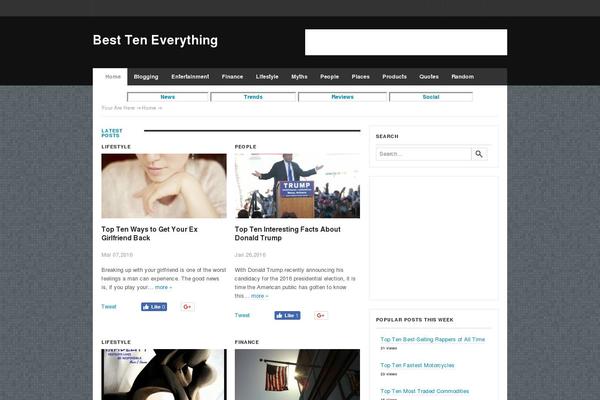Click Tweet link under Donald Trump post
Image resolution: width=600 pixels, height=400 pixels.
coord(242,315)
